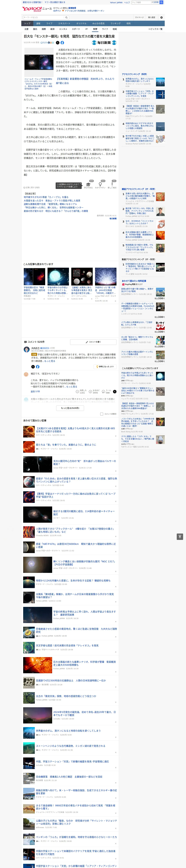Click コメントを書く button
Viewport: 186px width, 868px height.
(93, 342)
